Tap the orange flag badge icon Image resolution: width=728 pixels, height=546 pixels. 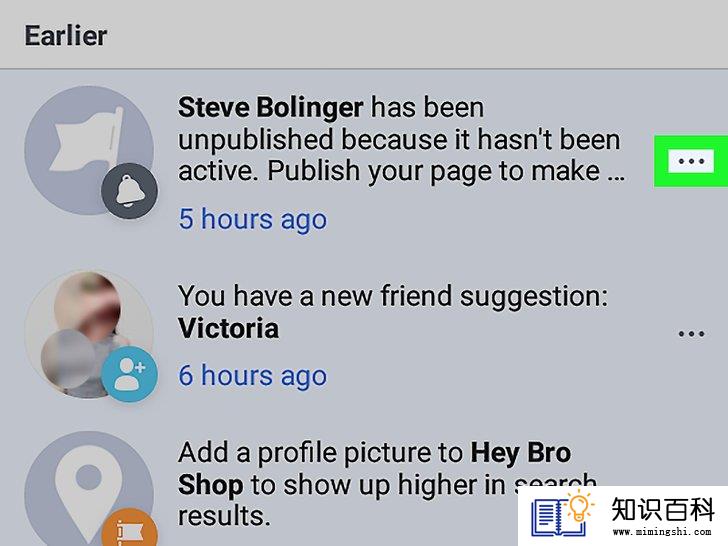coord(130,528)
